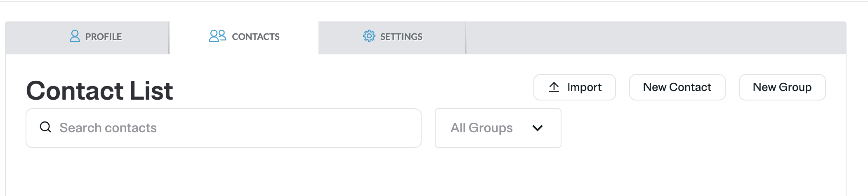
Task: Click the Profile person icon
Action: click(75, 36)
